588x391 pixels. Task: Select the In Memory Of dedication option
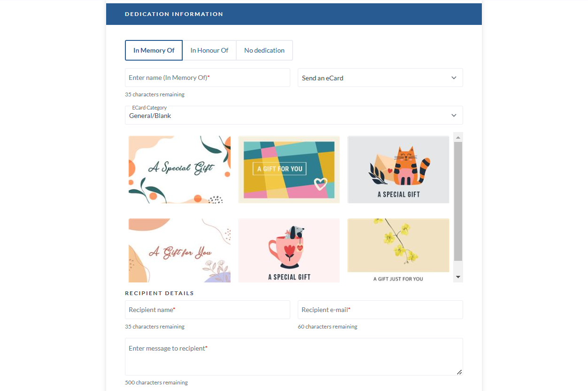click(x=154, y=50)
